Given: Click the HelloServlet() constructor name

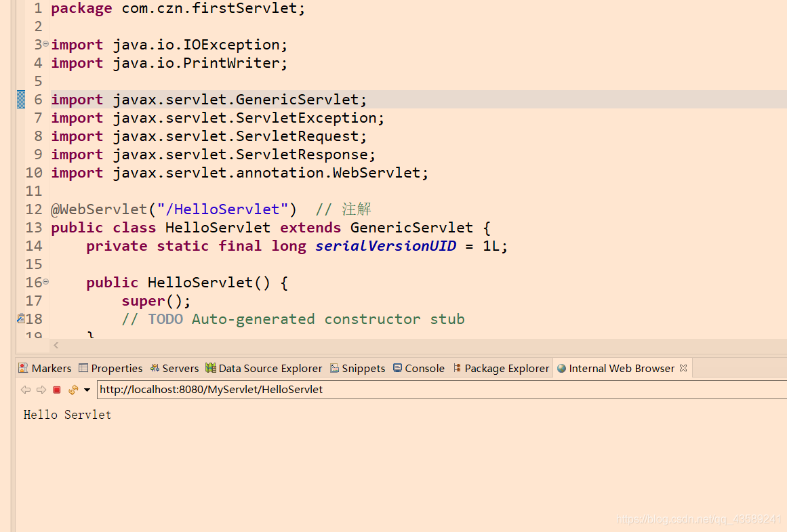Looking at the screenshot, I should point(209,283).
